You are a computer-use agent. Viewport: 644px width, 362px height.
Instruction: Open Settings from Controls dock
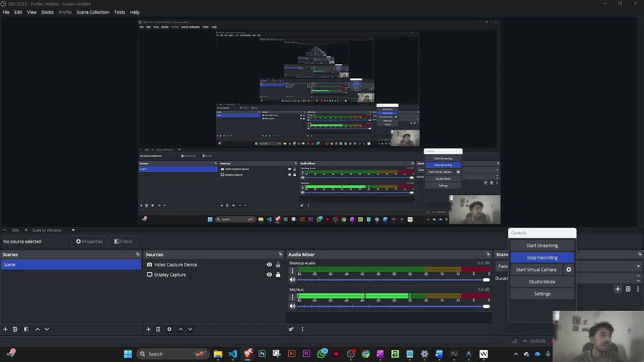click(x=542, y=294)
